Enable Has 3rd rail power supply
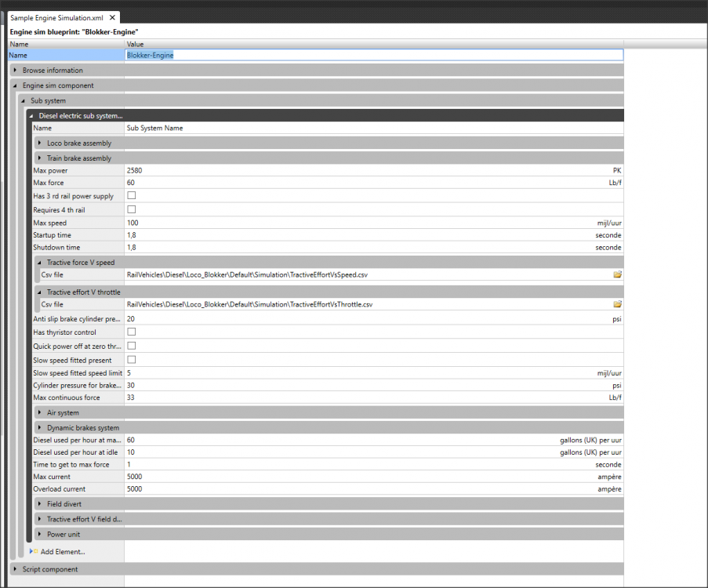Screen dimensions: 708x588 (x=132, y=196)
